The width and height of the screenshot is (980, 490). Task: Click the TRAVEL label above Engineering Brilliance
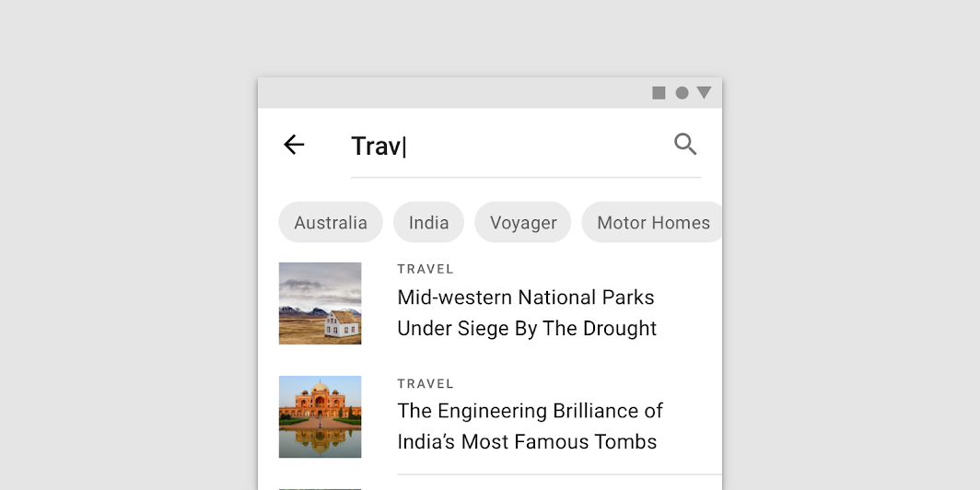(x=426, y=384)
